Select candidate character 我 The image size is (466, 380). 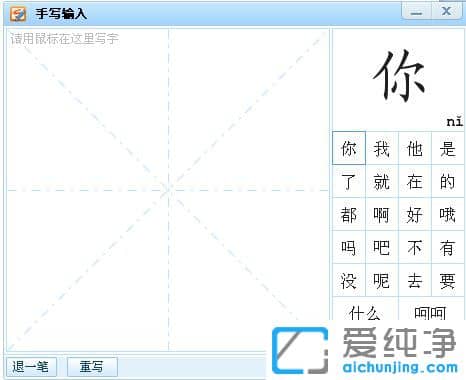coord(382,148)
